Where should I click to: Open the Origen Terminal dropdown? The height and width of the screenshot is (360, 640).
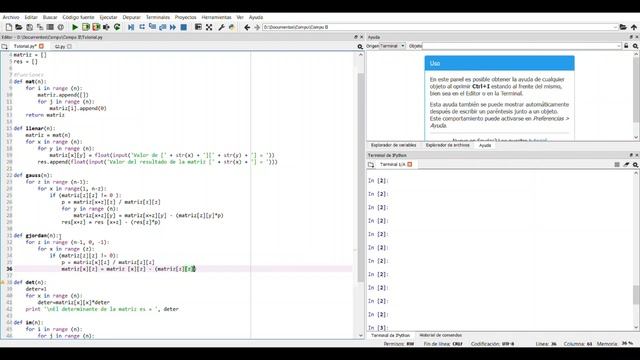click(393, 46)
